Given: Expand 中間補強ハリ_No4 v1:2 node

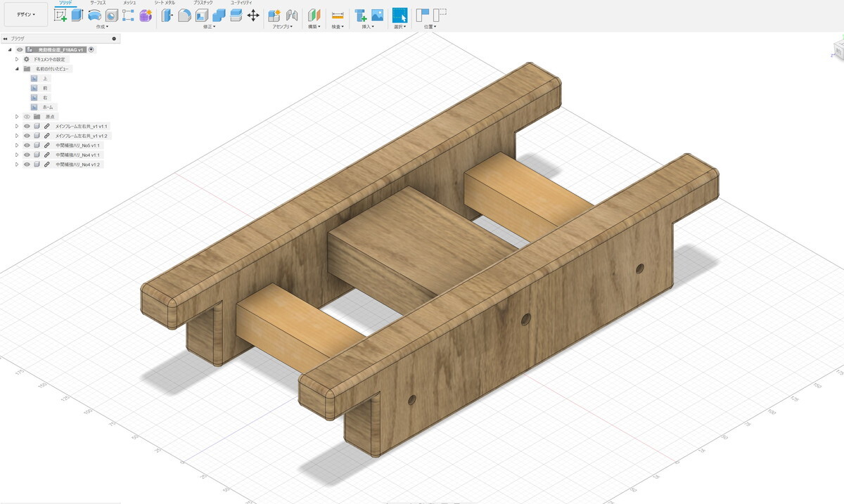Looking at the screenshot, I should tap(17, 164).
